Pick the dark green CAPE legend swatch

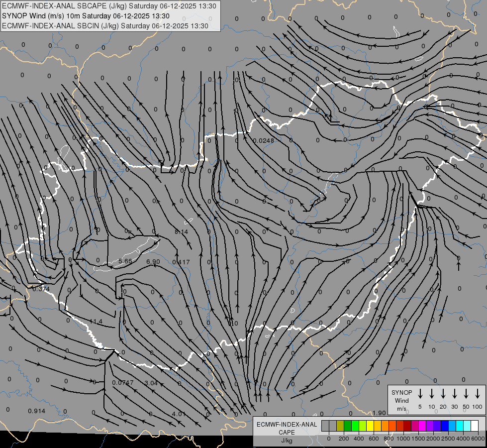click(x=348, y=426)
